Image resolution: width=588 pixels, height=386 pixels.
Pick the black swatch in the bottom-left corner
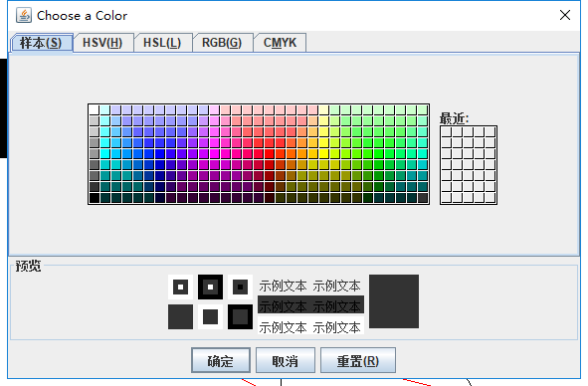click(95, 198)
